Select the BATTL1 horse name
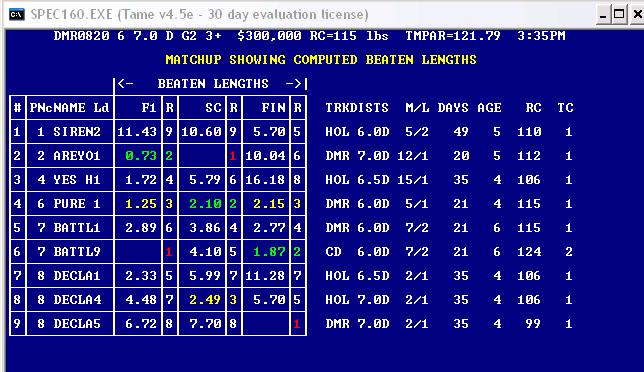 tap(77, 228)
